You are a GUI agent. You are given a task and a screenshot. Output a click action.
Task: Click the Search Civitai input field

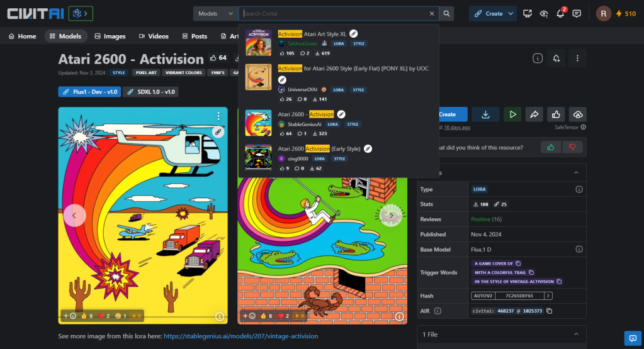pos(334,13)
